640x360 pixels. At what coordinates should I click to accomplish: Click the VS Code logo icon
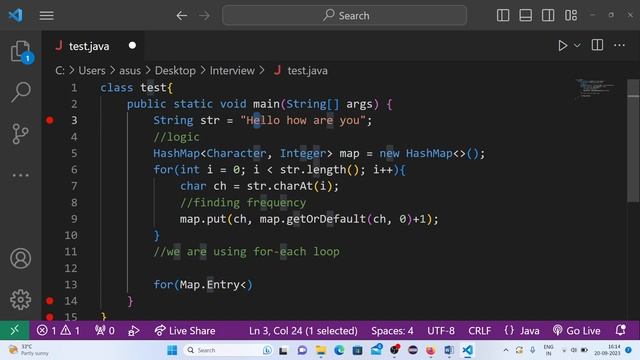click(x=16, y=15)
